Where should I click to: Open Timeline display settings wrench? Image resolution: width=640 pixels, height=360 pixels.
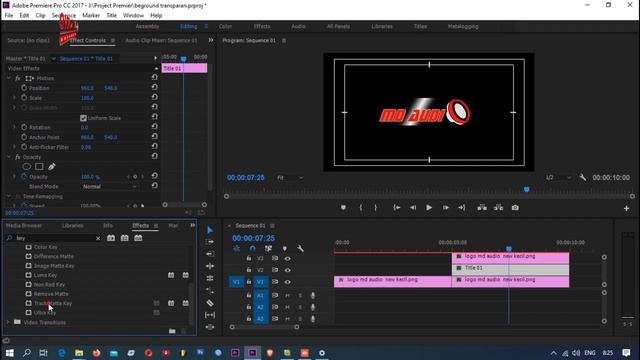pos(300,249)
